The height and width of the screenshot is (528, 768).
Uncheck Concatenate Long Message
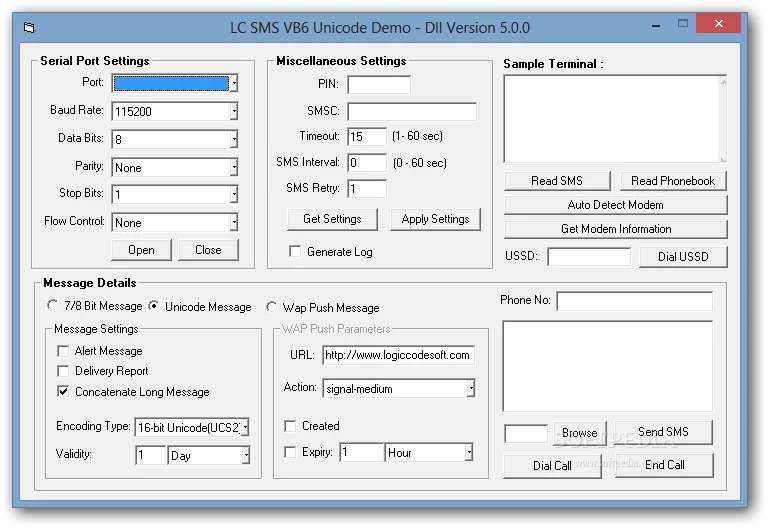tap(63, 391)
